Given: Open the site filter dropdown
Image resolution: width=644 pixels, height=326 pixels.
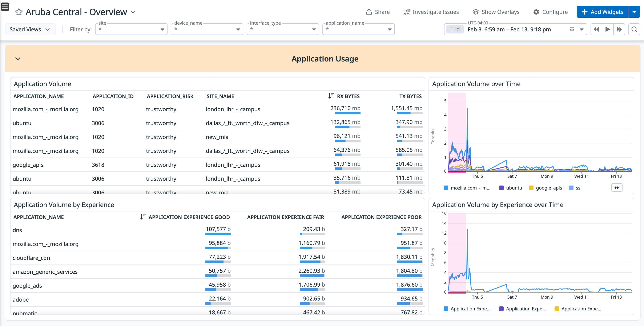Looking at the screenshot, I should click(x=162, y=29).
